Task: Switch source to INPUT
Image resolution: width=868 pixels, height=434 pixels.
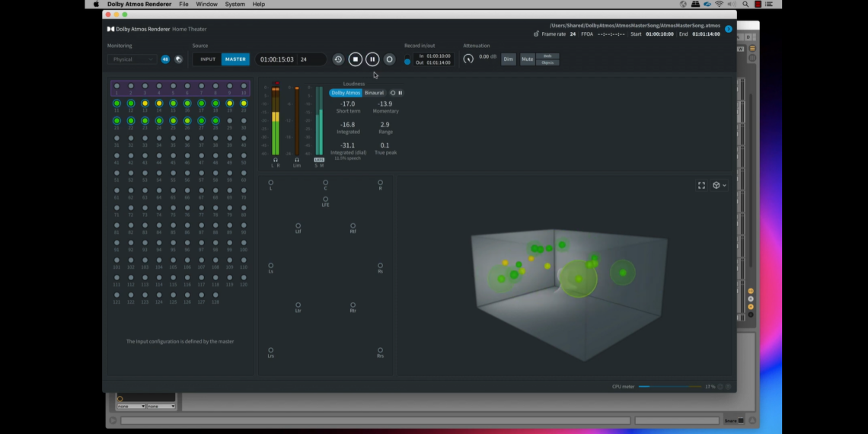Action: tap(208, 59)
